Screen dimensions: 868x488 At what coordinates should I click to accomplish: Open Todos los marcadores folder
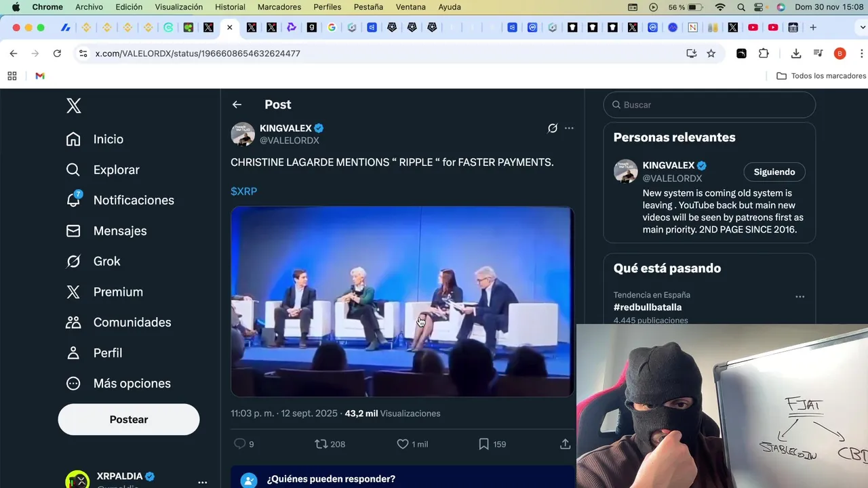point(821,76)
